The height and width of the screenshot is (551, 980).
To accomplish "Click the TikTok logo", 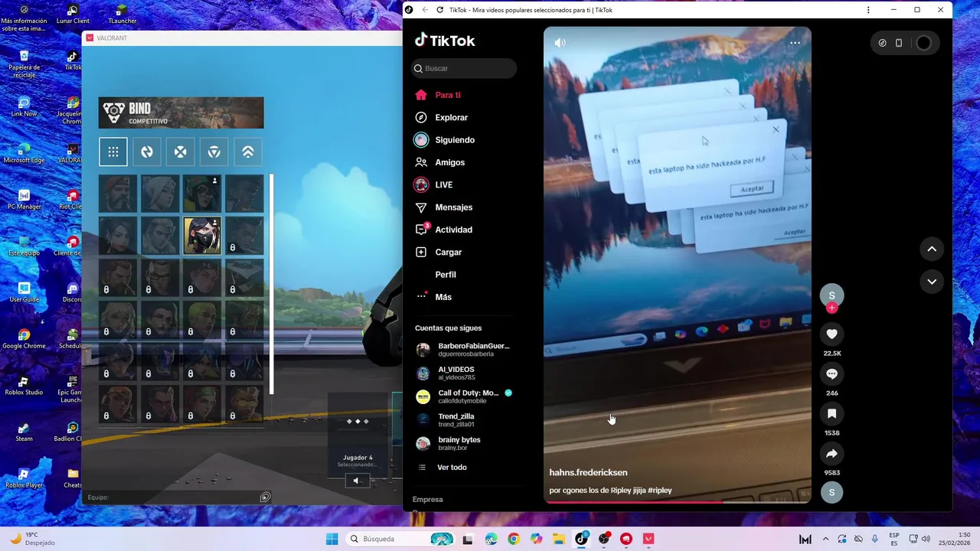I will [x=445, y=41].
